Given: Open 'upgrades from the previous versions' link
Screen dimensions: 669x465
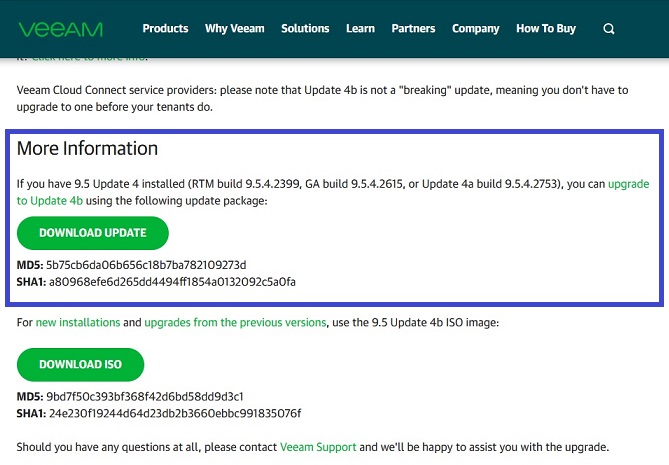Looking at the screenshot, I should (235, 322).
